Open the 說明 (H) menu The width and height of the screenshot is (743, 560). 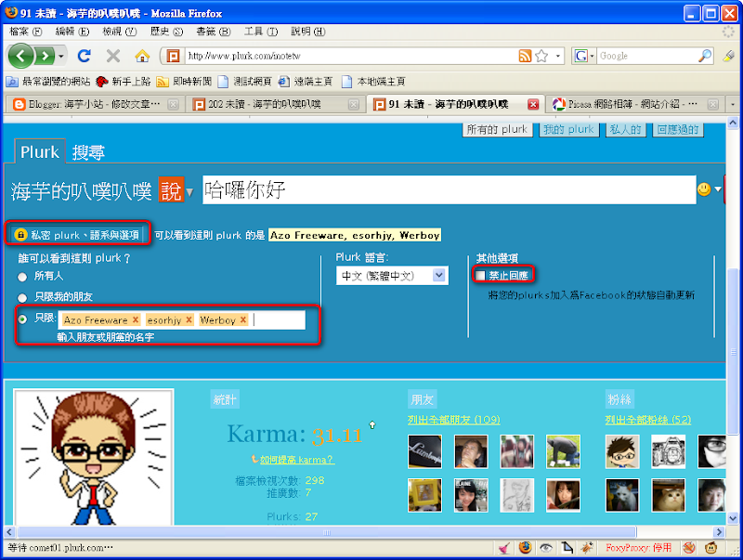click(x=308, y=32)
